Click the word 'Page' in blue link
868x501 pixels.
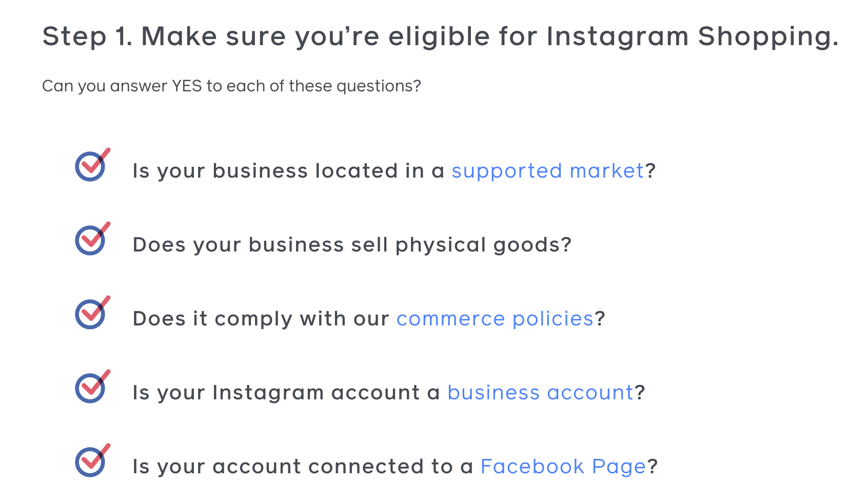(619, 467)
